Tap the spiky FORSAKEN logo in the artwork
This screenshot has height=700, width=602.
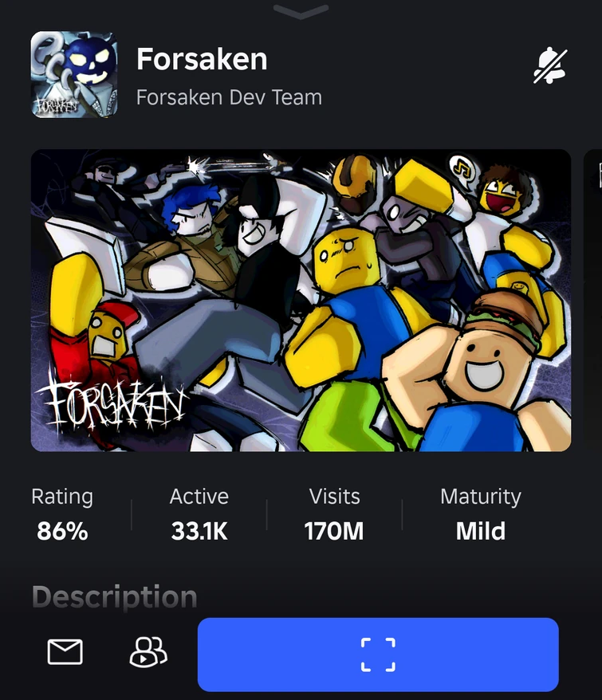coord(112,405)
